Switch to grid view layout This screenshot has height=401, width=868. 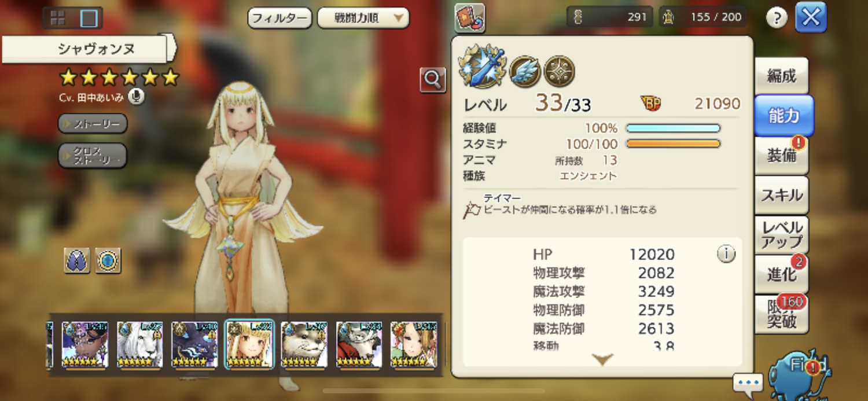click(x=58, y=18)
